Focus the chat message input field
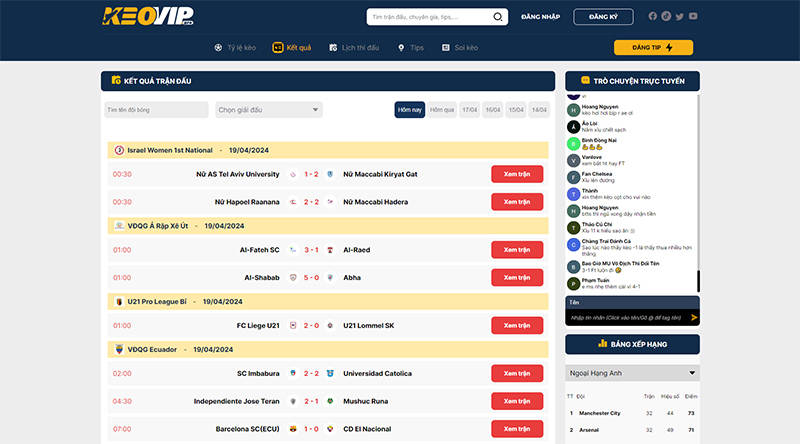 (x=628, y=317)
